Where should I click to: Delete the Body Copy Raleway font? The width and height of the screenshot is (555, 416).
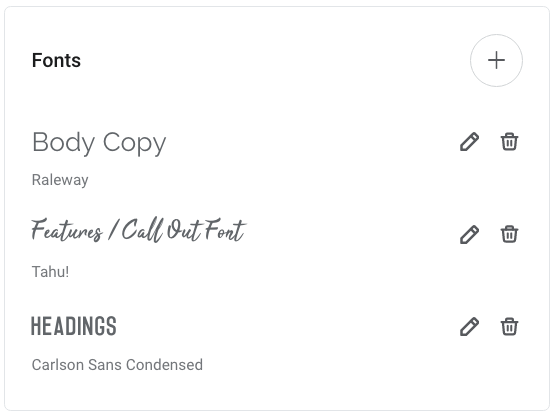pos(509,142)
